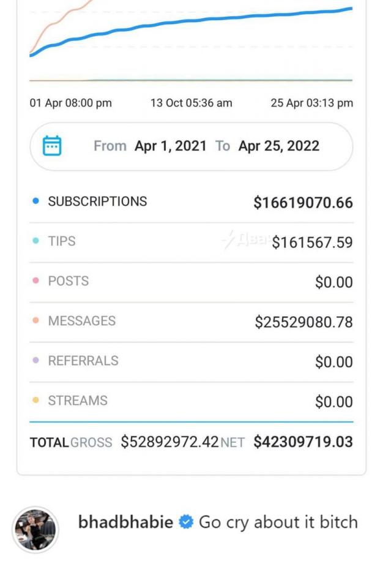This screenshot has height=588, width=383.
Task: Toggle the Referrals purple legend dot
Action: (x=35, y=360)
